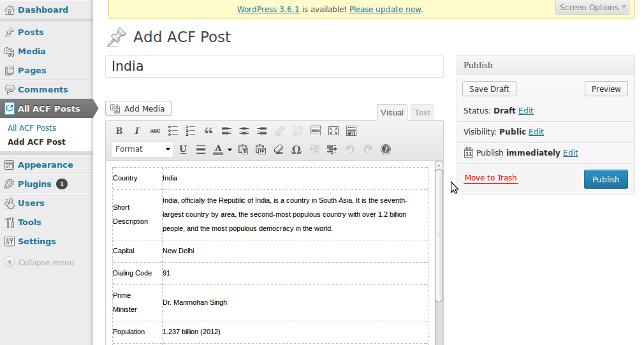Align text center
This screenshot has width=644, height=345.
pos(244,131)
